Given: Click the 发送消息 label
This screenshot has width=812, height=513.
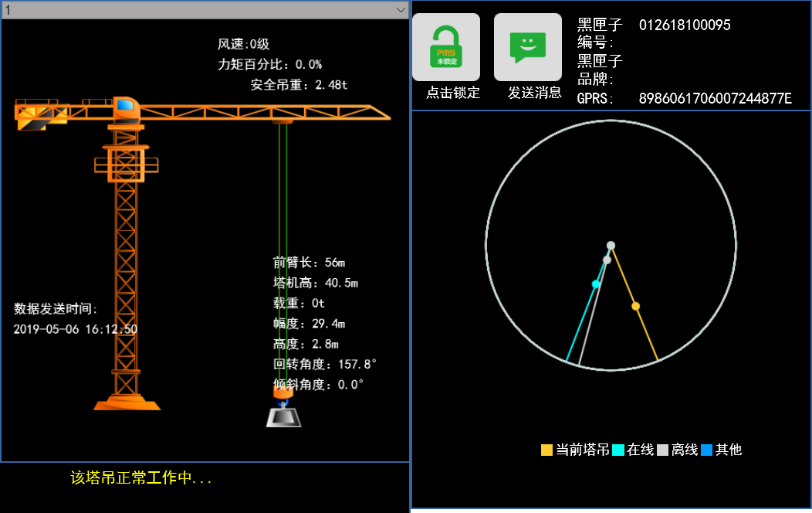Looking at the screenshot, I should tap(534, 93).
